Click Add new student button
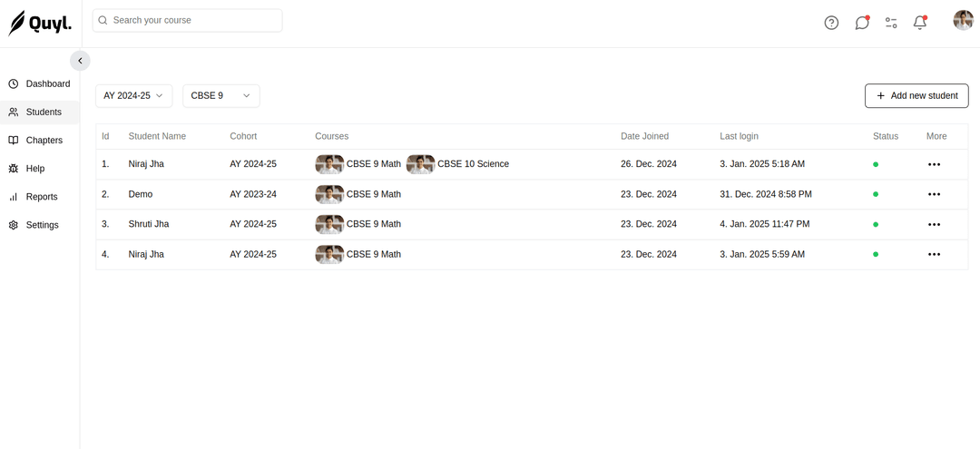980x449 pixels. coord(916,95)
